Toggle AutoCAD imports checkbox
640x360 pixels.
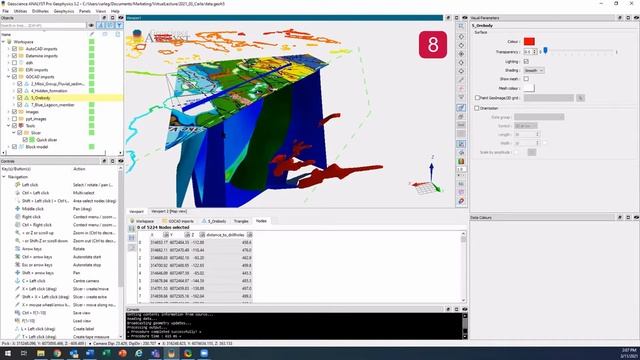tap(14, 49)
